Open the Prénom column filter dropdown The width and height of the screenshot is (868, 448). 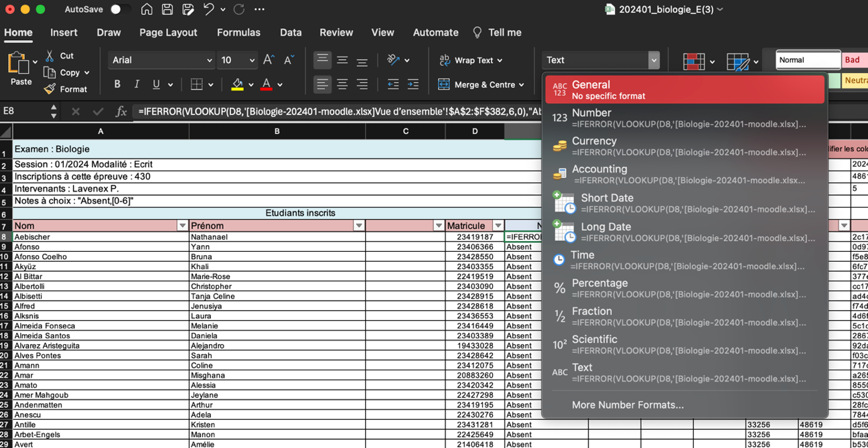point(359,226)
